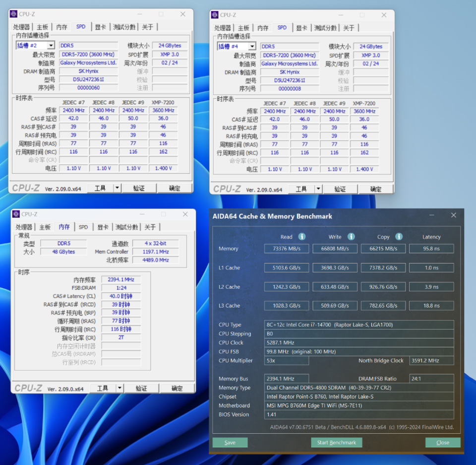Click 验证 button in slot #4 window
The width and height of the screenshot is (476, 465).
(x=340, y=189)
